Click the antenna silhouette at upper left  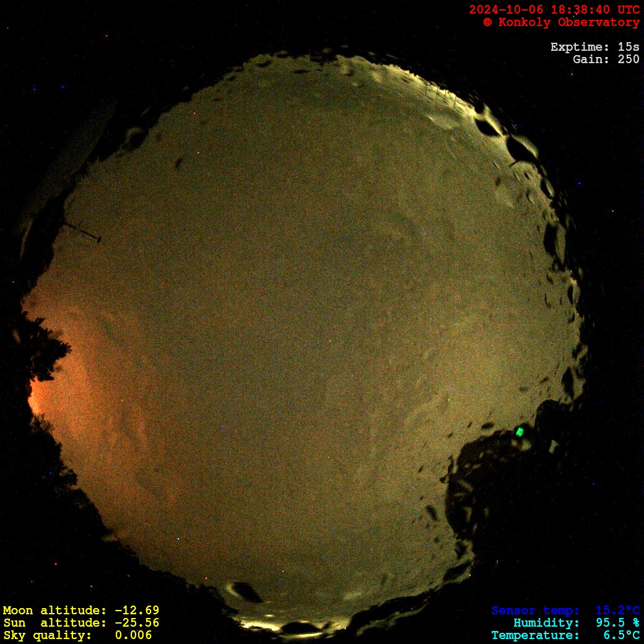[x=82, y=230]
